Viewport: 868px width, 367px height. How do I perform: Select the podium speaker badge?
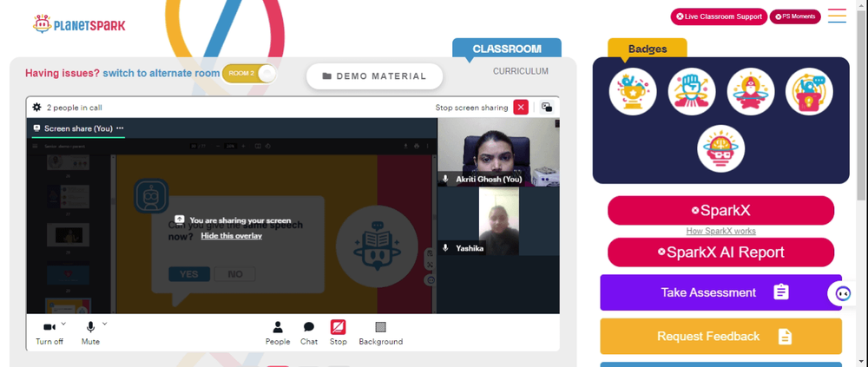pyautogui.click(x=809, y=91)
